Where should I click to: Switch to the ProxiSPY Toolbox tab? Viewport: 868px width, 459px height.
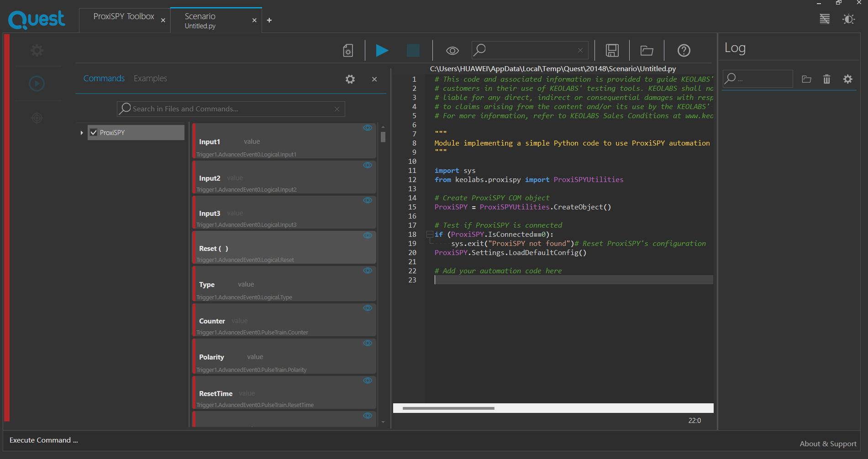coord(124,16)
